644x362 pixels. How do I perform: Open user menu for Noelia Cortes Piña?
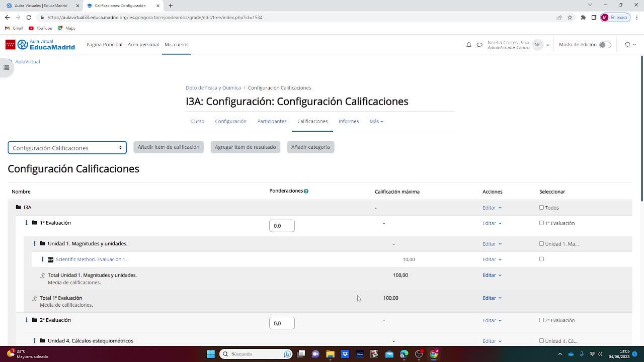pos(518,45)
